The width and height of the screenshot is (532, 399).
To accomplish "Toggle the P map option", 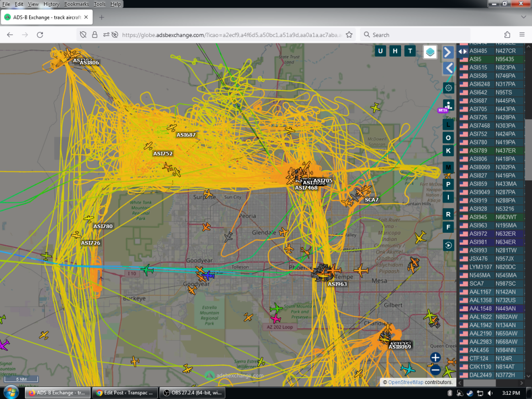I will 448,184.
